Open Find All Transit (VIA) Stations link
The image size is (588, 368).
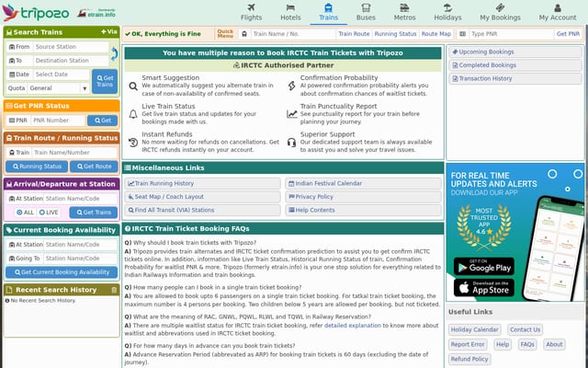pyautogui.click(x=202, y=210)
